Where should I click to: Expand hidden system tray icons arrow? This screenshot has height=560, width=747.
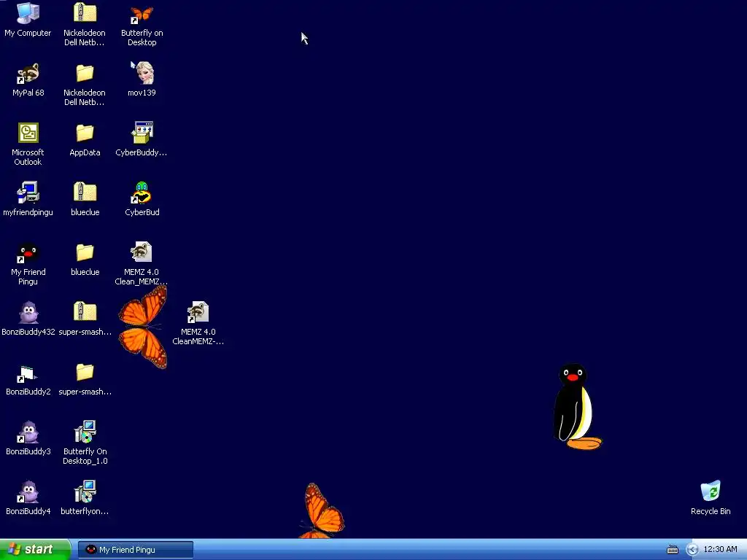click(692, 550)
